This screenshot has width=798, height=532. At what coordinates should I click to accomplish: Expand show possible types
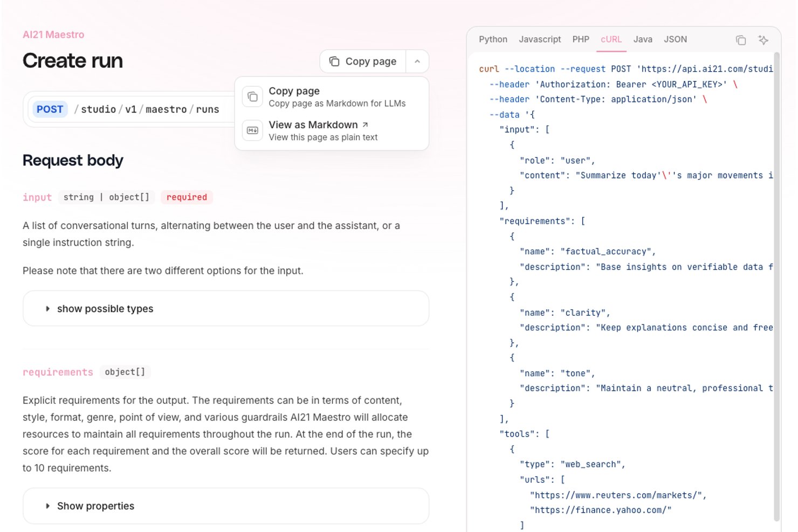coord(226,308)
